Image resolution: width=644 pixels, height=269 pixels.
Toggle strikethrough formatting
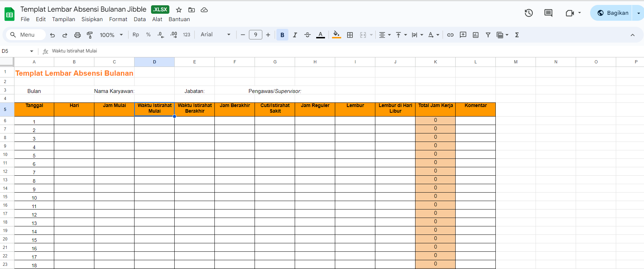point(307,35)
